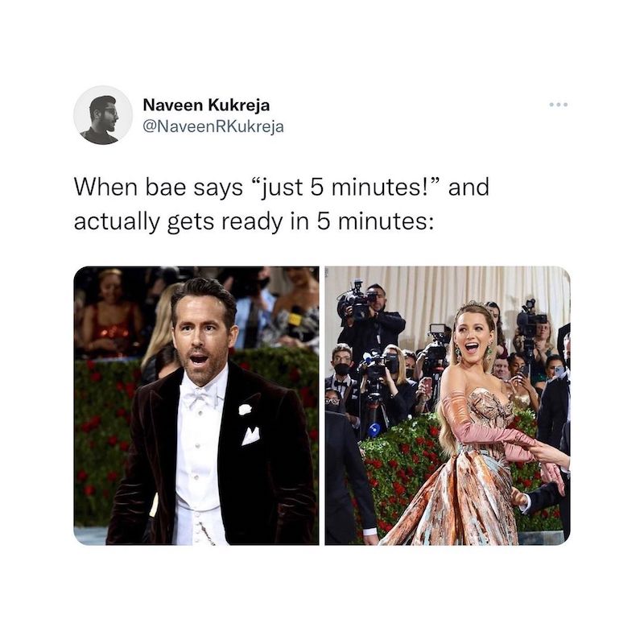Click Naveen Kukreja's round profile avatar

coord(103,115)
